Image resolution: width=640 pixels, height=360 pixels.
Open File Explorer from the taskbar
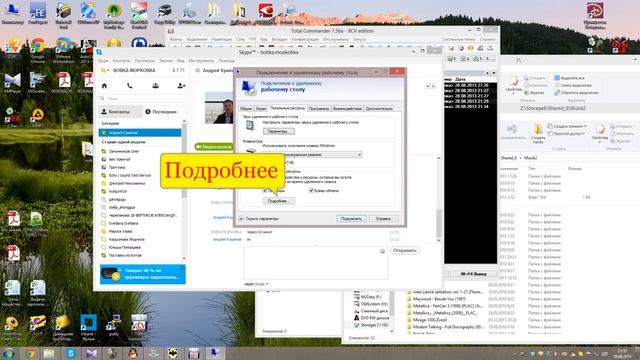(49, 353)
